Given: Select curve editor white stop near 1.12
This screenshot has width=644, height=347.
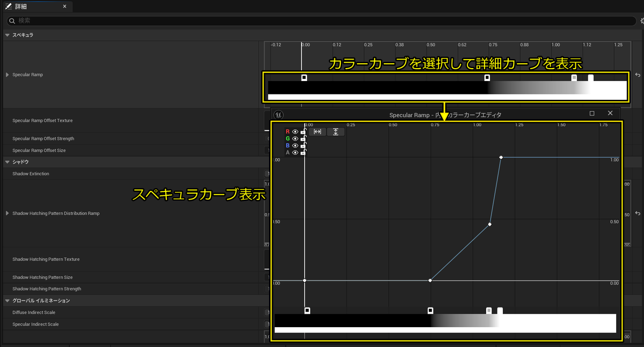Looking at the screenshot, I should point(500,311).
